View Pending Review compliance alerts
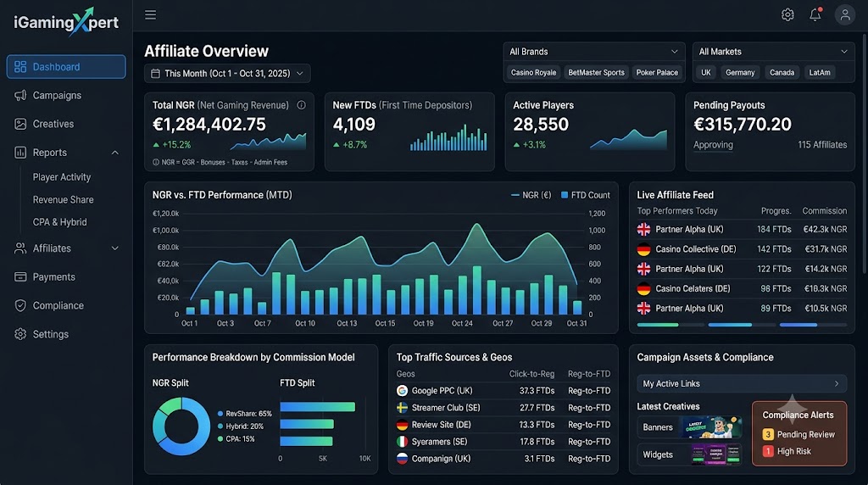This screenshot has width=868, height=485. [x=798, y=435]
